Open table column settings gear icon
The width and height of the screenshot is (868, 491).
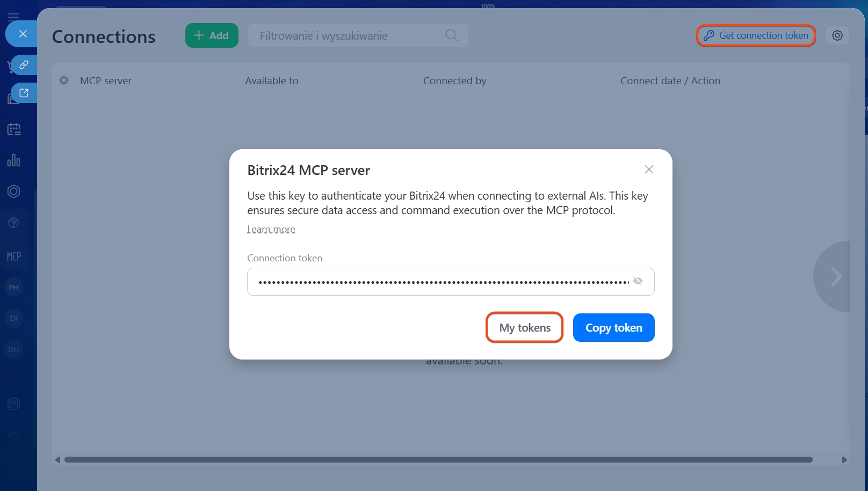pyautogui.click(x=64, y=80)
